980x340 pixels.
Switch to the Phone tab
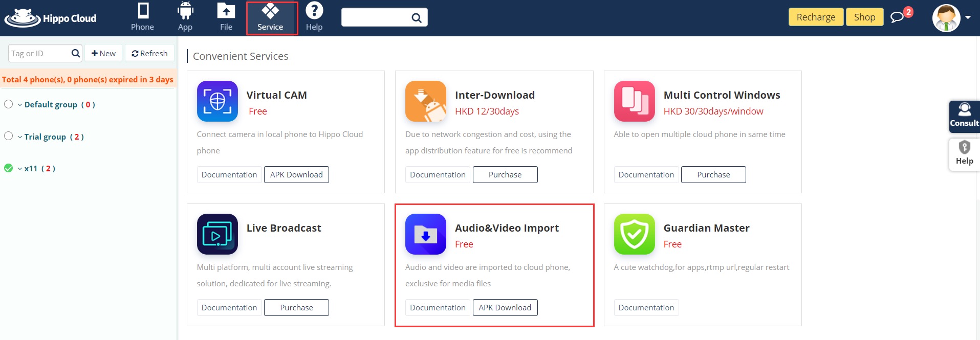click(142, 17)
